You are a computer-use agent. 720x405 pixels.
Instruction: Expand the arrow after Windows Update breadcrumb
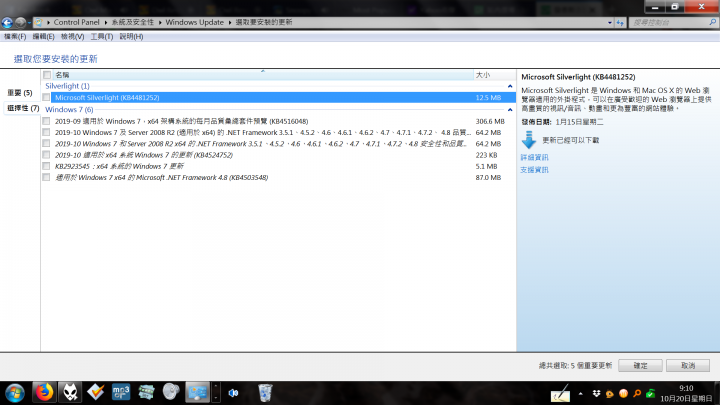pyautogui.click(x=230, y=22)
